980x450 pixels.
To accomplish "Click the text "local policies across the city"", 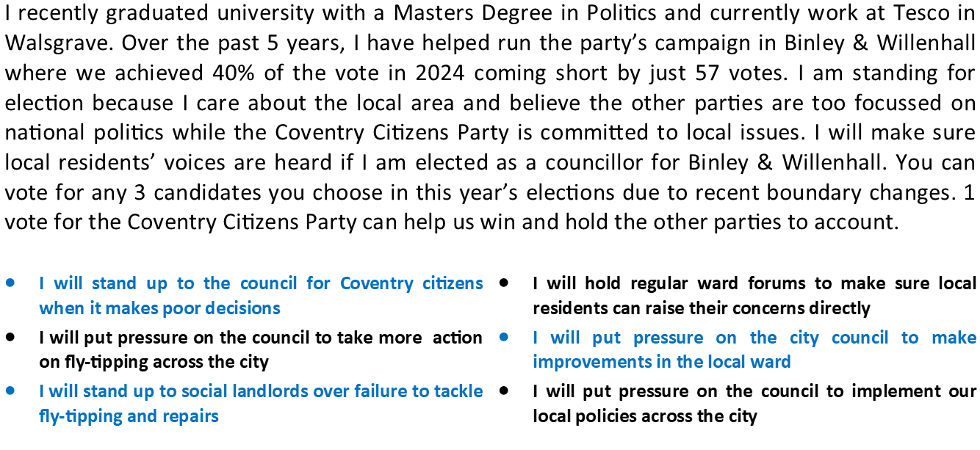I will tap(644, 416).
